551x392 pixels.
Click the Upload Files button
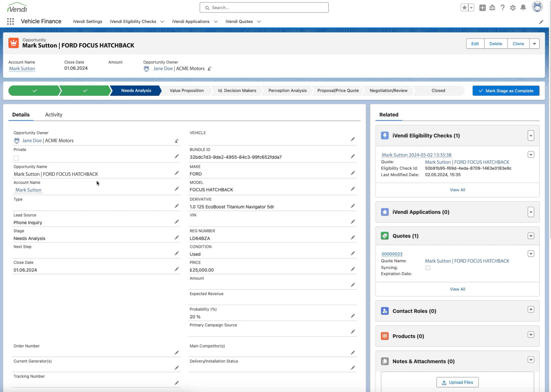(457, 382)
